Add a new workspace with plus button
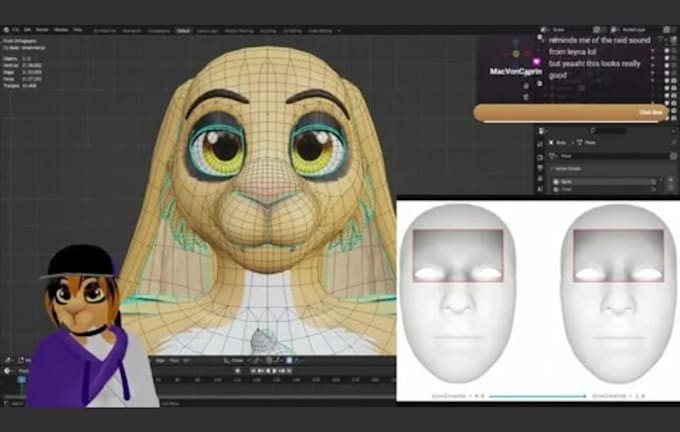This screenshot has width=680, height=432. click(x=339, y=31)
